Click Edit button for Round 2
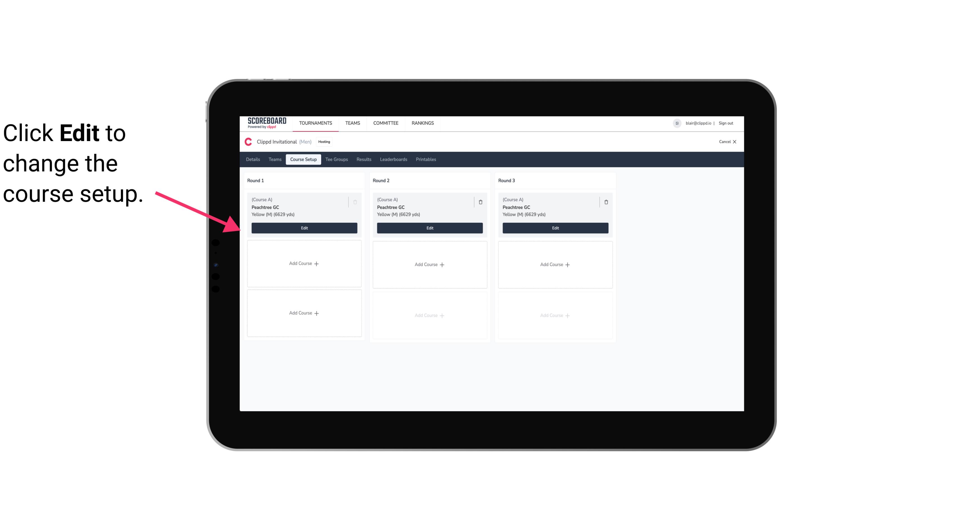This screenshot has height=527, width=980. click(429, 228)
